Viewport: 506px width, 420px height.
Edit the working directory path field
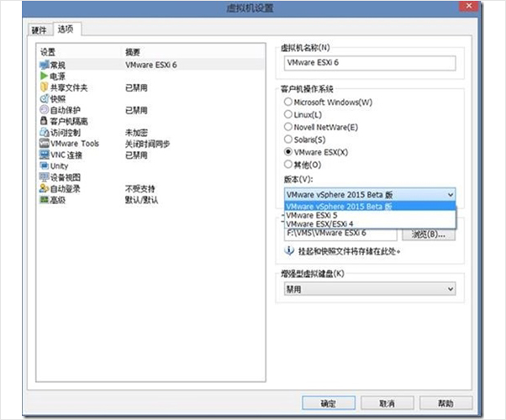coord(340,234)
